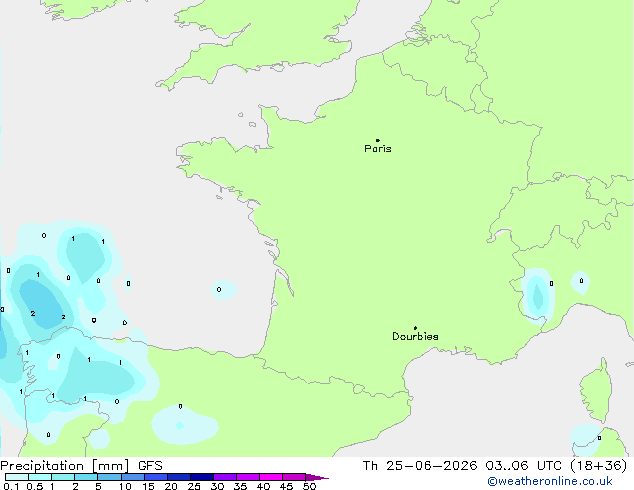Select the Paris city label
634x490 pixels.
[x=378, y=149]
